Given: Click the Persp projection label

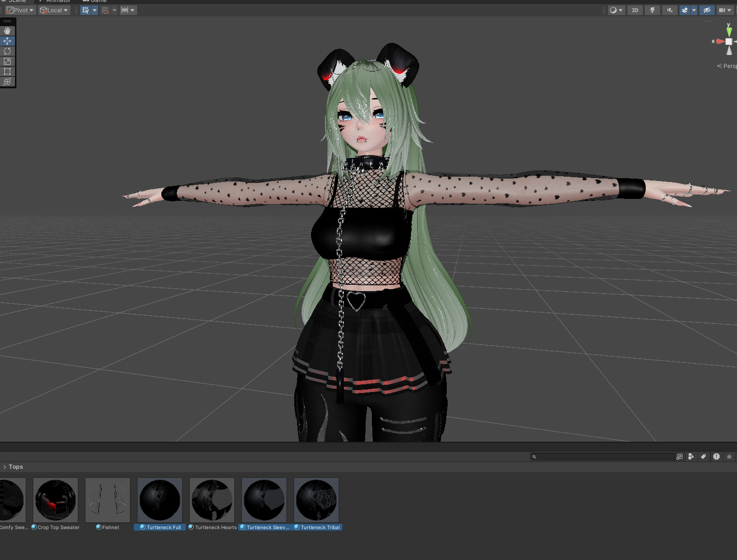Looking at the screenshot, I should pos(729,66).
